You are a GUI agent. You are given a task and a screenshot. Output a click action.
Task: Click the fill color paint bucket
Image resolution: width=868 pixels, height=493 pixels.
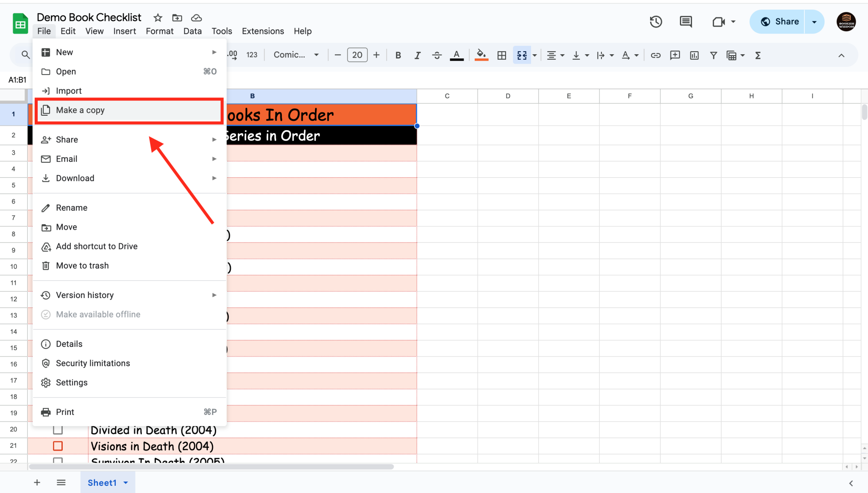[481, 55]
